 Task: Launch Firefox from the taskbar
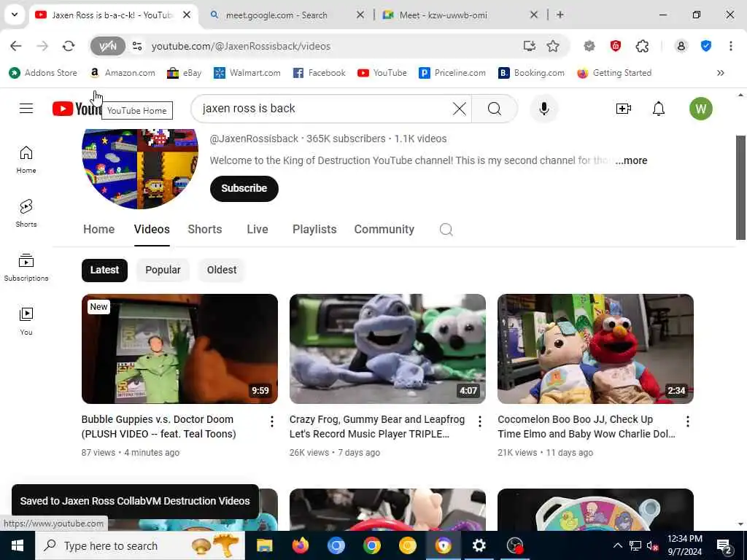[x=300, y=545]
